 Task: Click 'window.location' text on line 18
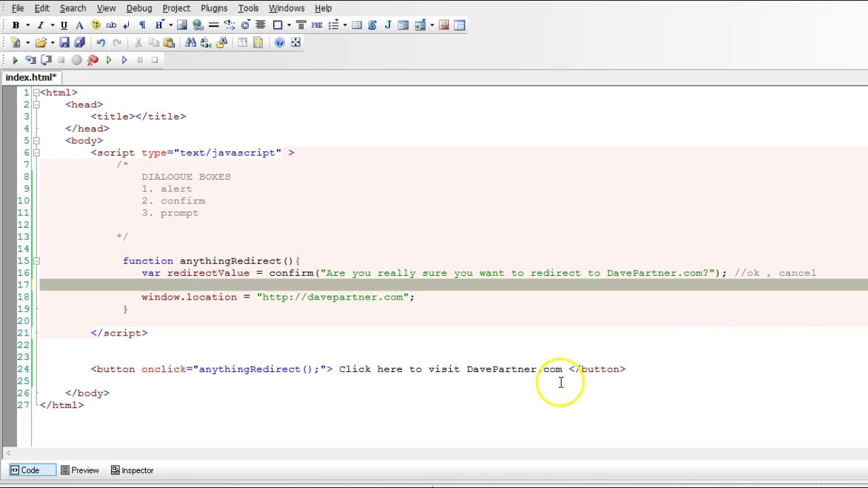[189, 297]
